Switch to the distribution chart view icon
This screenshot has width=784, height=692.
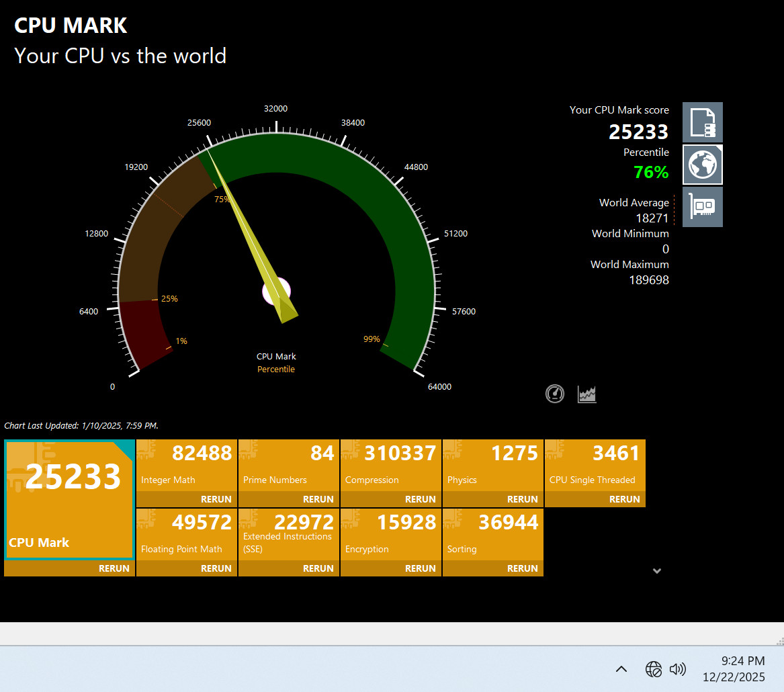pos(587,394)
